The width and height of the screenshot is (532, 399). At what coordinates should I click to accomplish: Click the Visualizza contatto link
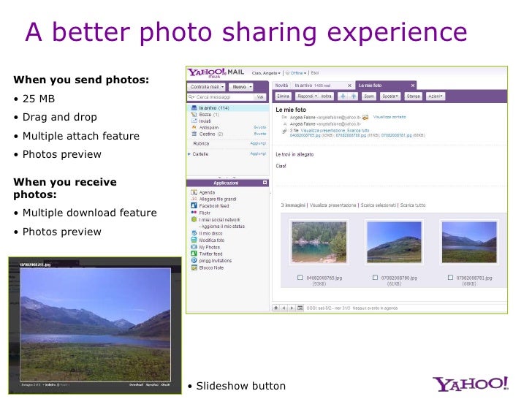coord(389,117)
